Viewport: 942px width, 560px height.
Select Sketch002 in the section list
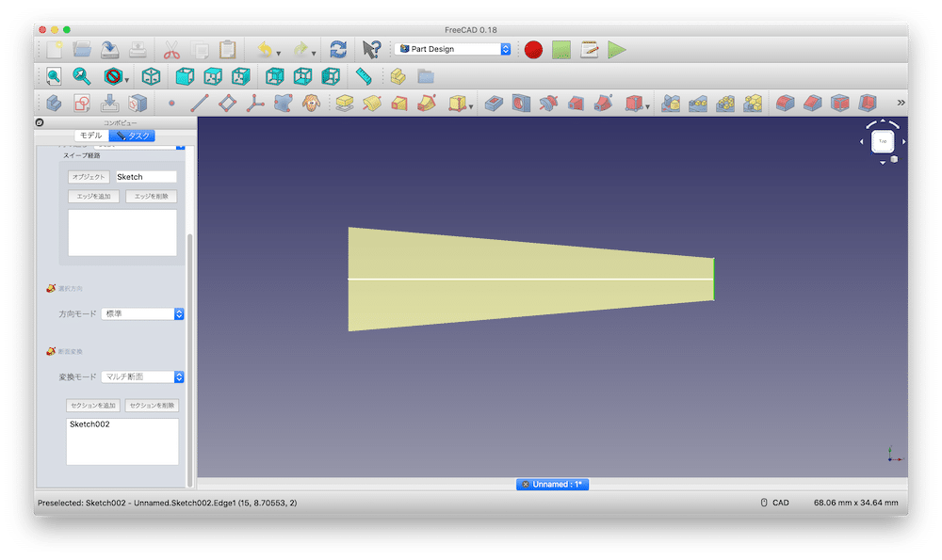pyautogui.click(x=90, y=424)
